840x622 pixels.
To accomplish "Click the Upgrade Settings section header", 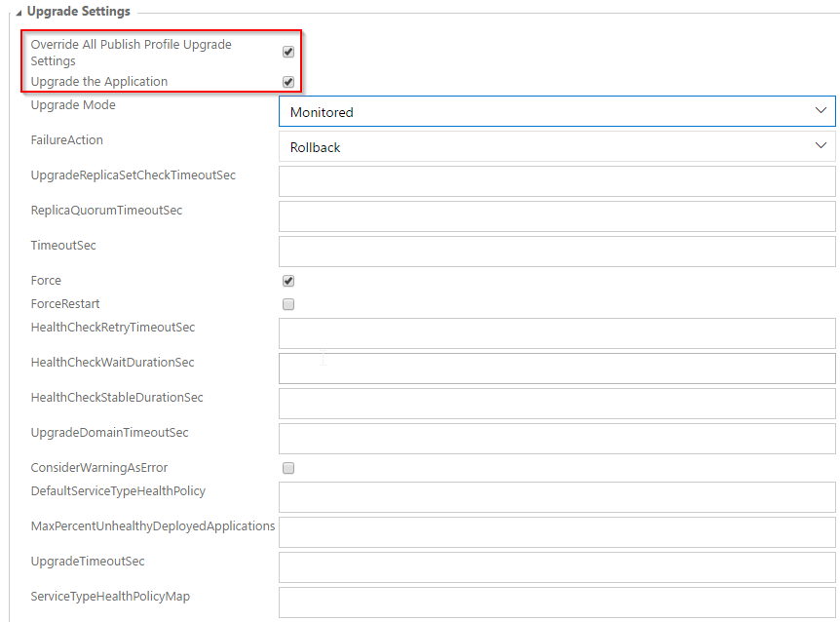I will [x=78, y=12].
